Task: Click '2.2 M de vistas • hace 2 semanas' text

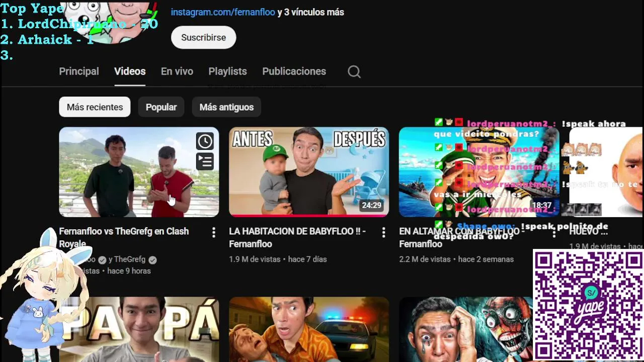Action: click(456, 259)
